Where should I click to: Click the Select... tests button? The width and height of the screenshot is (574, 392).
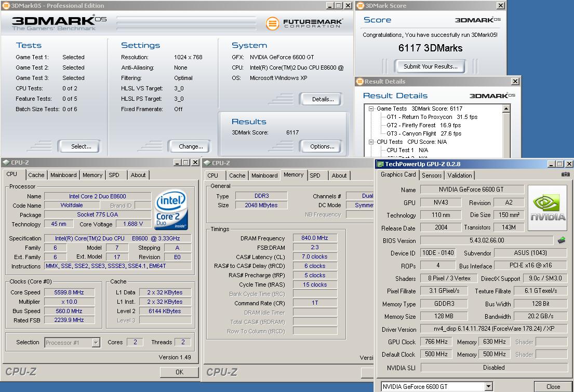(79, 146)
